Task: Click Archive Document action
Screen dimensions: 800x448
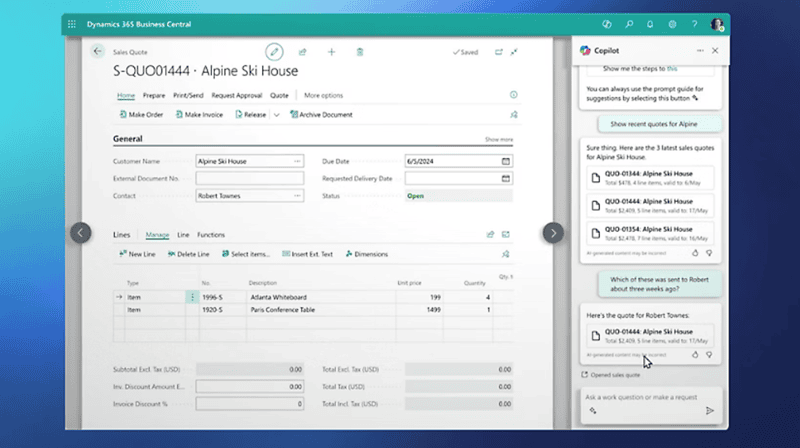Action: pyautogui.click(x=321, y=115)
